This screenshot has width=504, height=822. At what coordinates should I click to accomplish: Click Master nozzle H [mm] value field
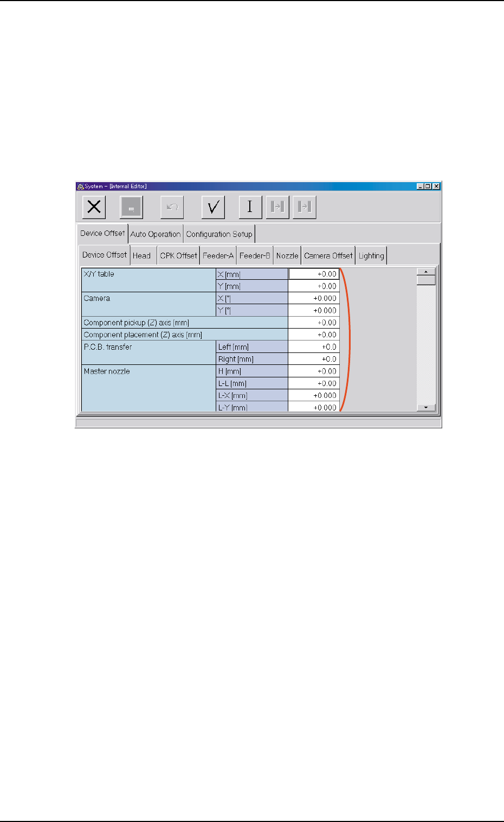point(314,371)
